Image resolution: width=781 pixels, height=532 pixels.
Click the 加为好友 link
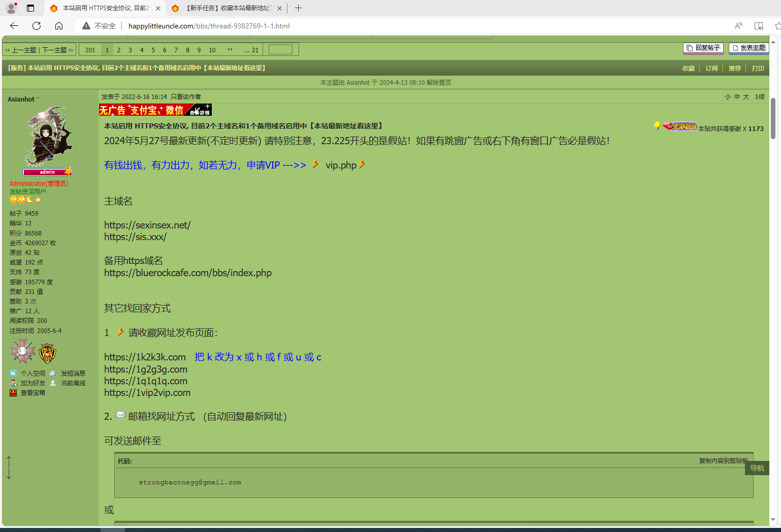coord(33,383)
